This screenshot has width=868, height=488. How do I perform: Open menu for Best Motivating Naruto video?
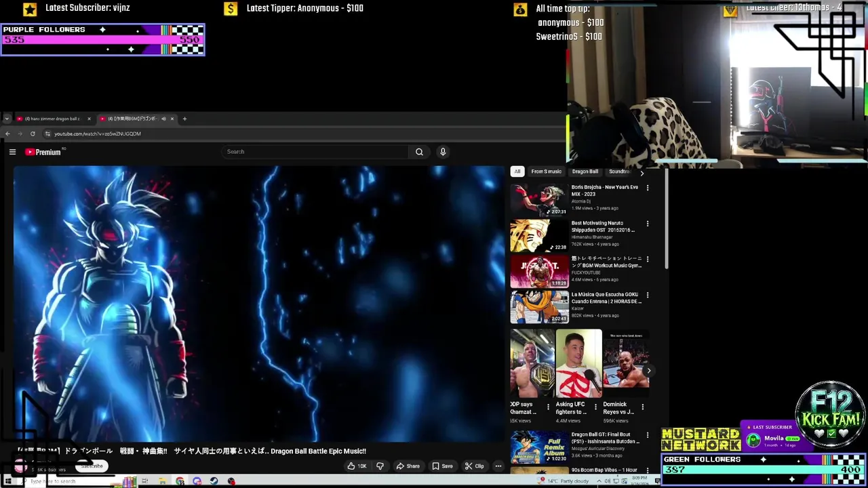tap(648, 224)
